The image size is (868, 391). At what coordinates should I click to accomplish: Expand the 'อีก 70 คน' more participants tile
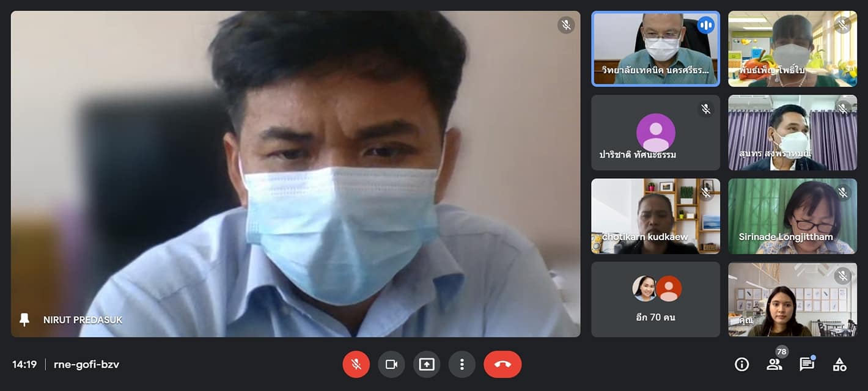click(655, 299)
